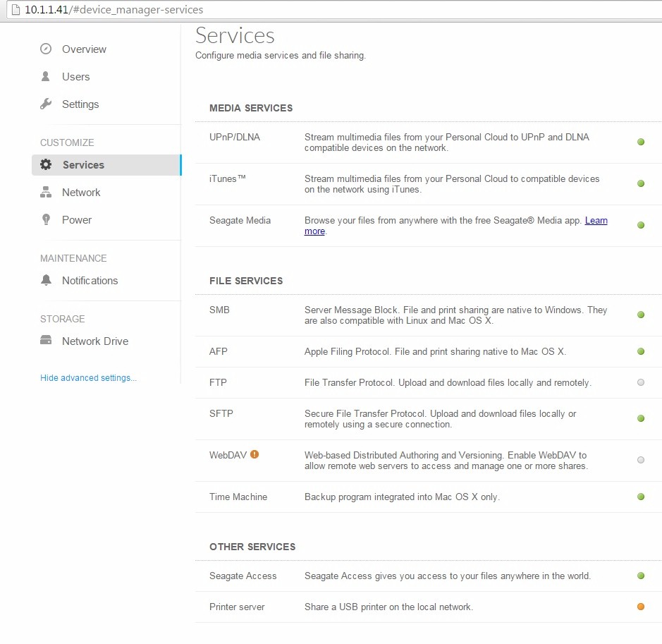
Task: Click 'Configure media services and file sharing' text
Action: click(281, 55)
